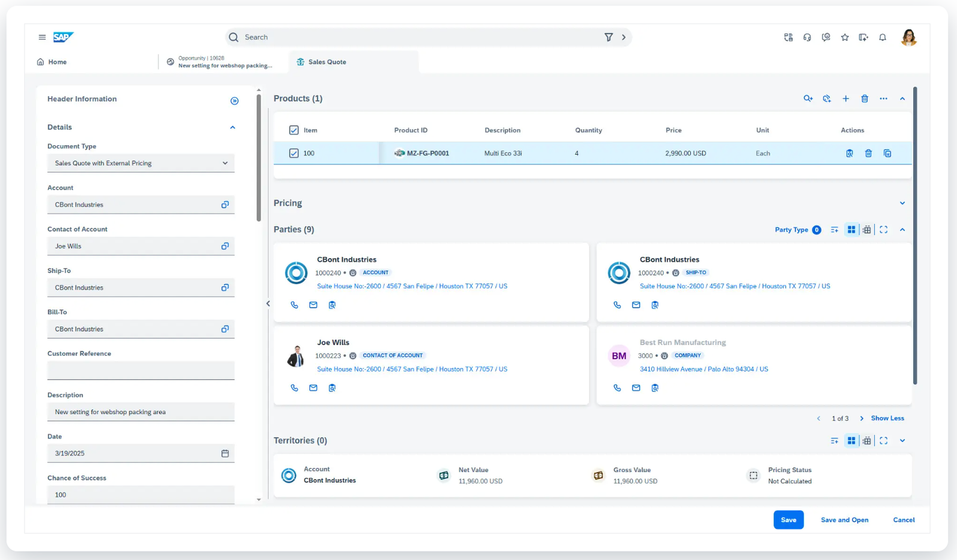Click email icon on Best Run Manufacturing card
Viewport: 957px width, 560px height.
pyautogui.click(x=636, y=388)
